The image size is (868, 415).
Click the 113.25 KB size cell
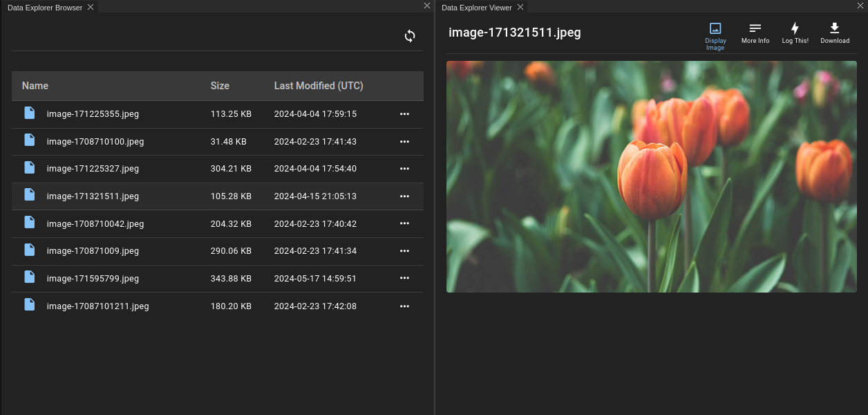pyautogui.click(x=231, y=114)
